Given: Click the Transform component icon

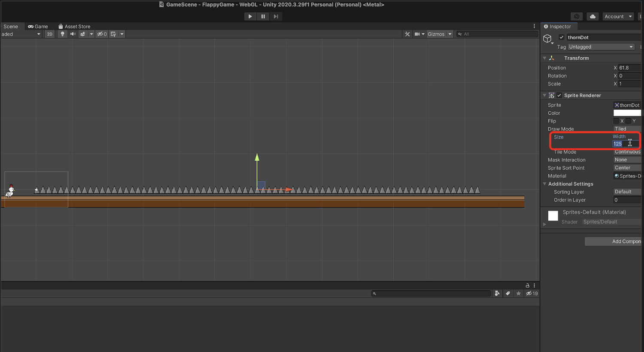Looking at the screenshot, I should click(x=552, y=58).
